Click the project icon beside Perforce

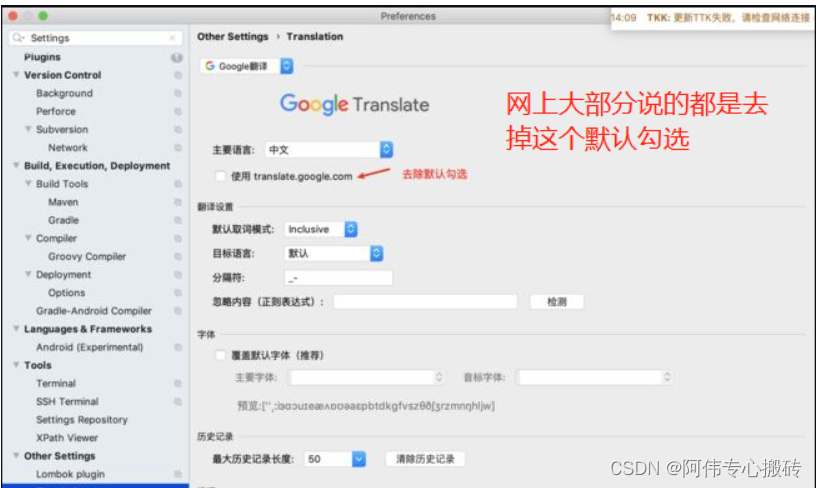coord(178,111)
